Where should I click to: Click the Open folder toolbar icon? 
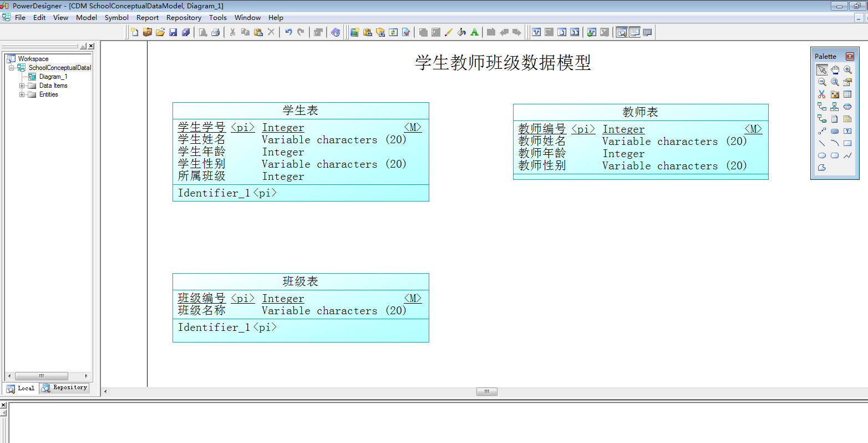point(160,32)
